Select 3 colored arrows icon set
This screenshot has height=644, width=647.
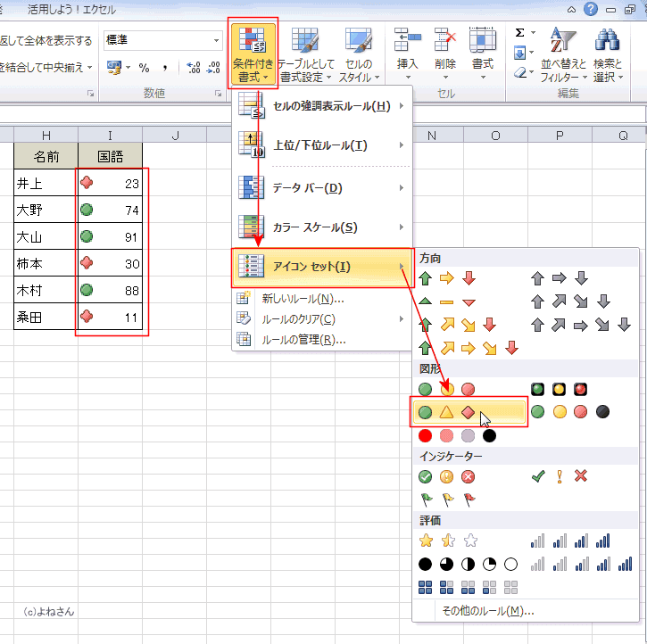447,278
